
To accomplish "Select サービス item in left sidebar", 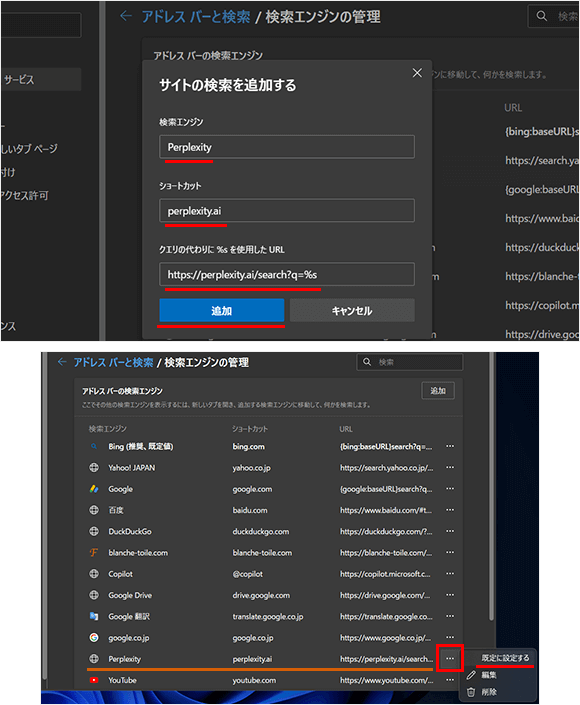I will [x=40, y=80].
